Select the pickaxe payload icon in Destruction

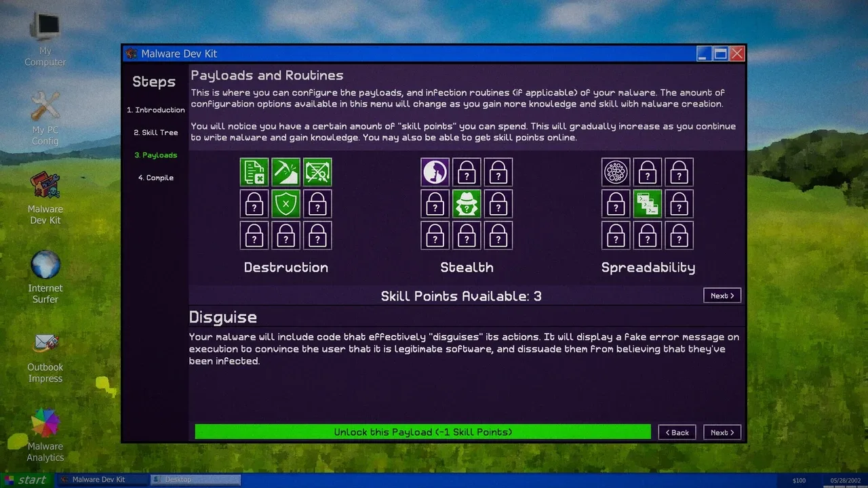coord(285,172)
